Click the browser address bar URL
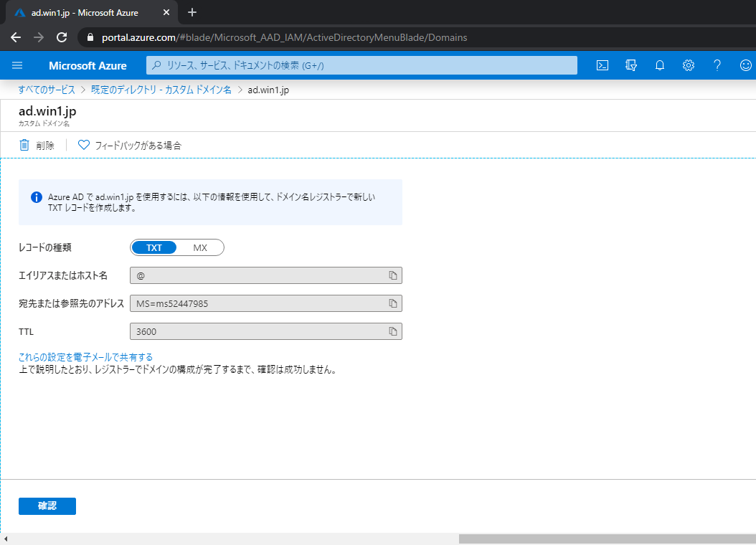Image resolution: width=756 pixels, height=545 pixels. (285, 37)
